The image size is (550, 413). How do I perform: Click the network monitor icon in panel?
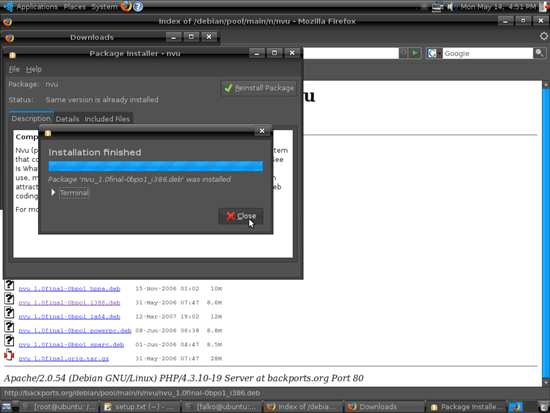pyautogui.click(x=437, y=7)
